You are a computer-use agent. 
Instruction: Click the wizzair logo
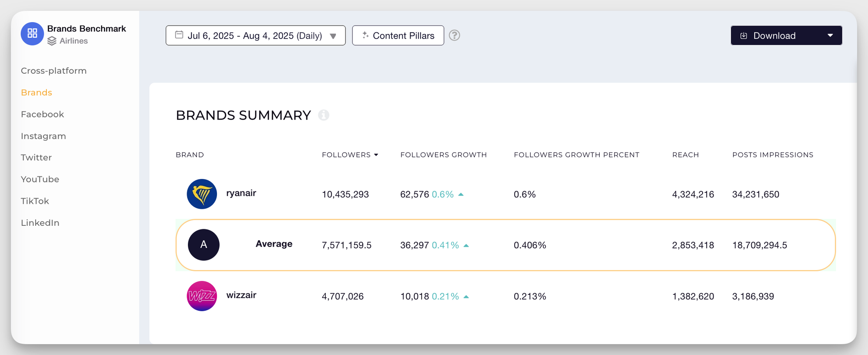pos(202,296)
